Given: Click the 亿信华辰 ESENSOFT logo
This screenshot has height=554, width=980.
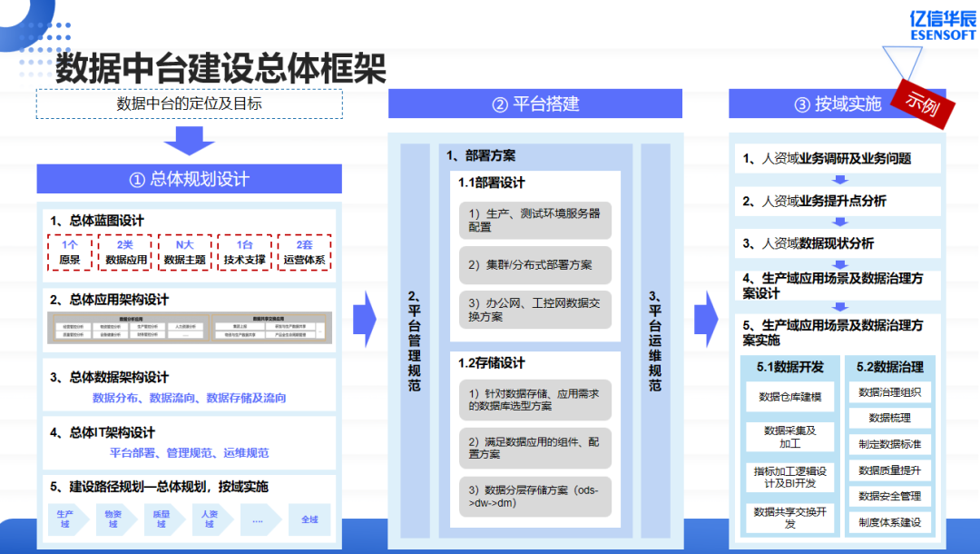Looking at the screenshot, I should (x=943, y=25).
